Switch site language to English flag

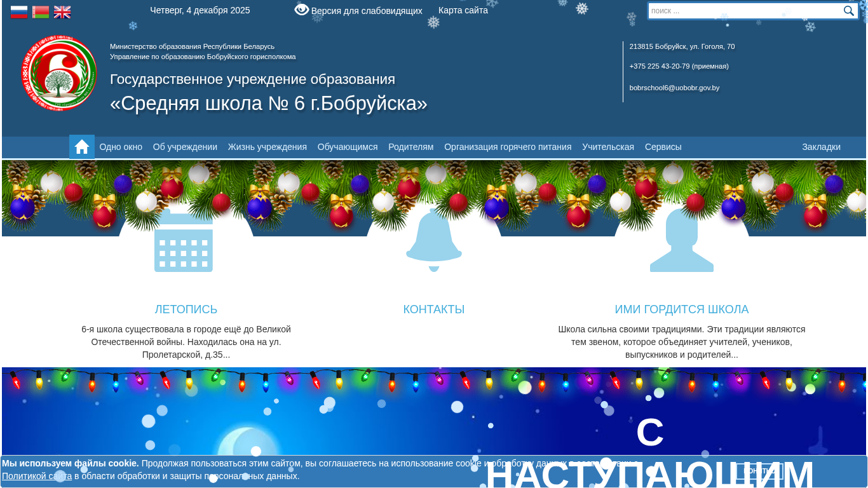tap(62, 12)
